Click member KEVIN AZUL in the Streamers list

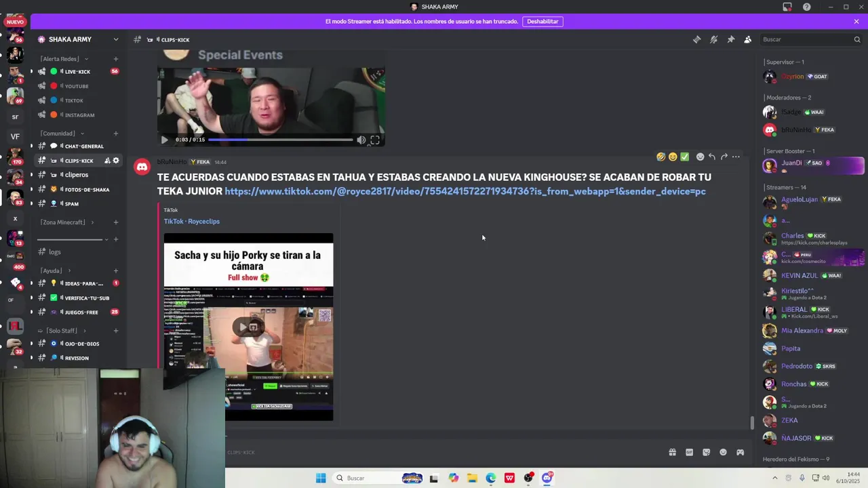pos(812,275)
